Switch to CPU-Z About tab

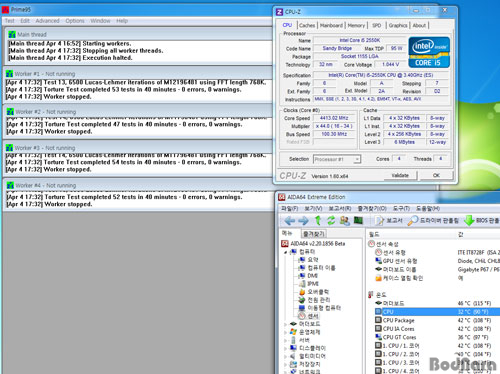click(419, 25)
